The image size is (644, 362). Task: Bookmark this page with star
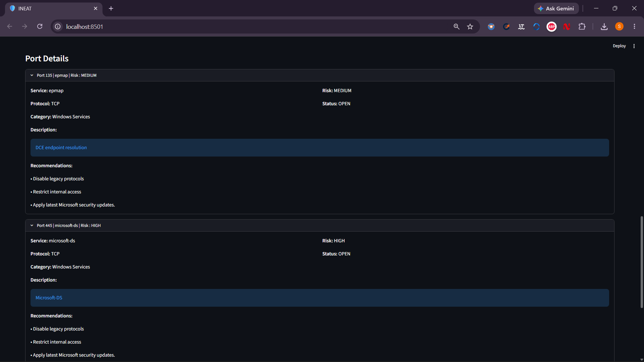coord(470,26)
